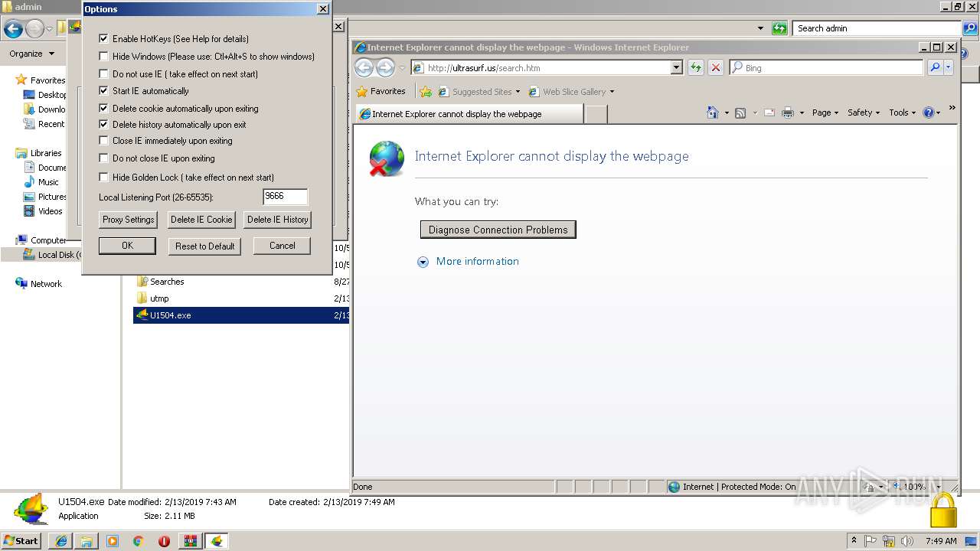Click the IE Stop loading icon
Screen dimensions: 980x551
[716, 67]
